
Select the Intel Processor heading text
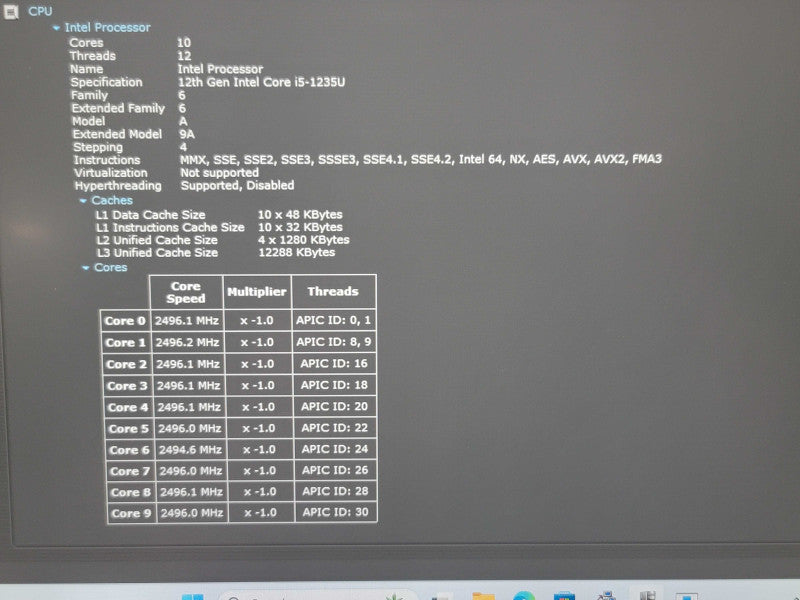pyautogui.click(x=107, y=28)
